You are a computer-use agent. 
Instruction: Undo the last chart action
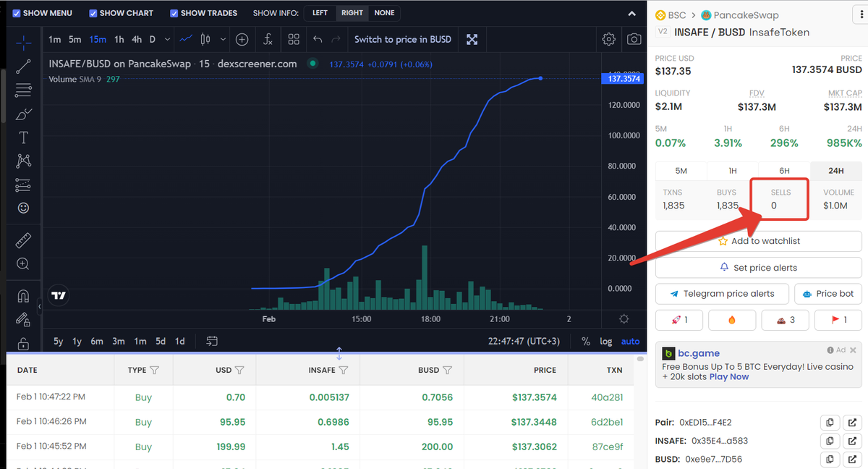(x=318, y=39)
